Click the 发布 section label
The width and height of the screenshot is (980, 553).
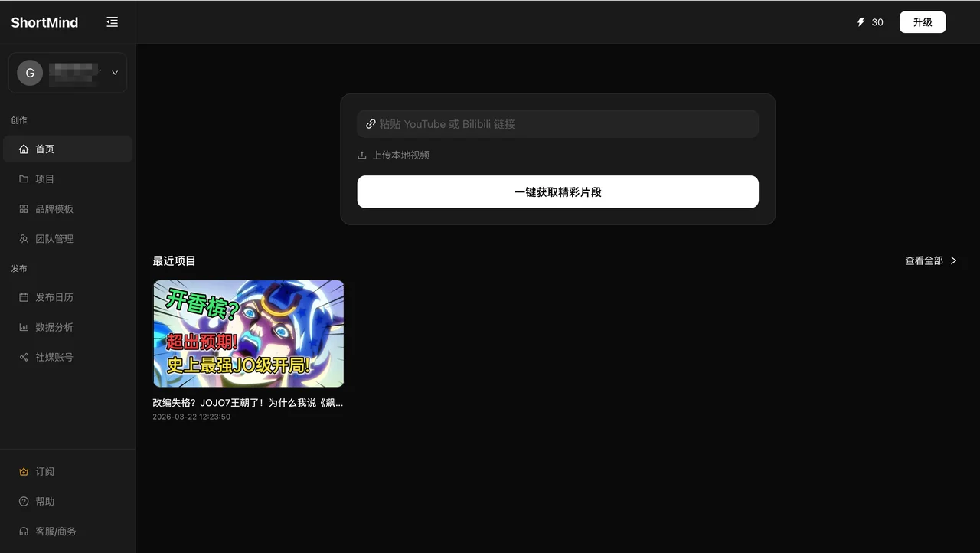tap(19, 269)
